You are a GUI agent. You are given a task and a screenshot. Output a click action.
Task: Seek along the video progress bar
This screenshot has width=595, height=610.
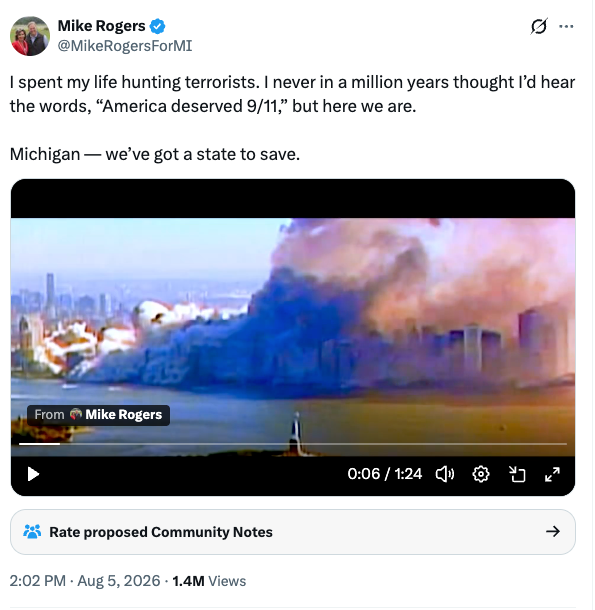coord(293,444)
